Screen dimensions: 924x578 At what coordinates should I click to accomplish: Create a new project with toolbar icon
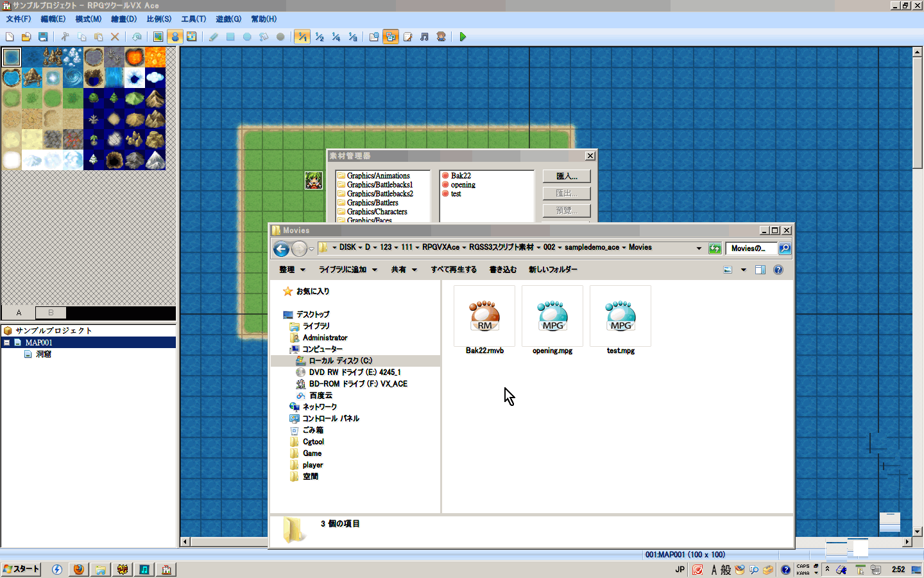point(10,37)
